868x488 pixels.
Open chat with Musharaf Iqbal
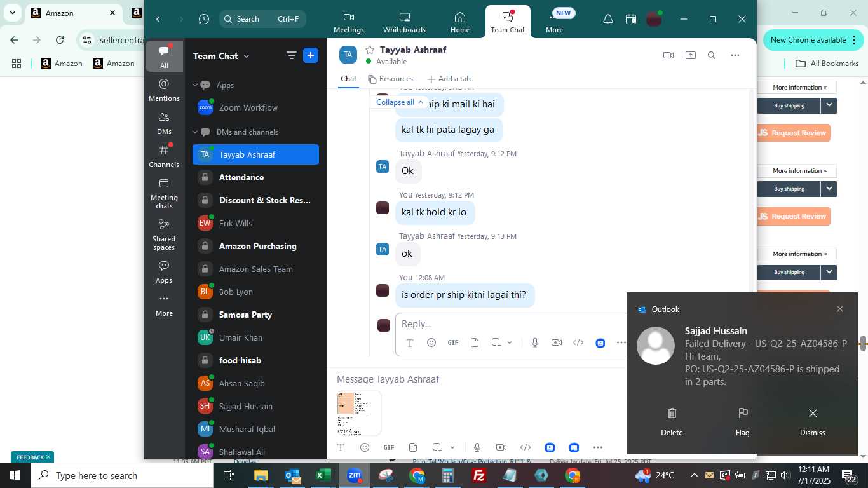pyautogui.click(x=255, y=429)
